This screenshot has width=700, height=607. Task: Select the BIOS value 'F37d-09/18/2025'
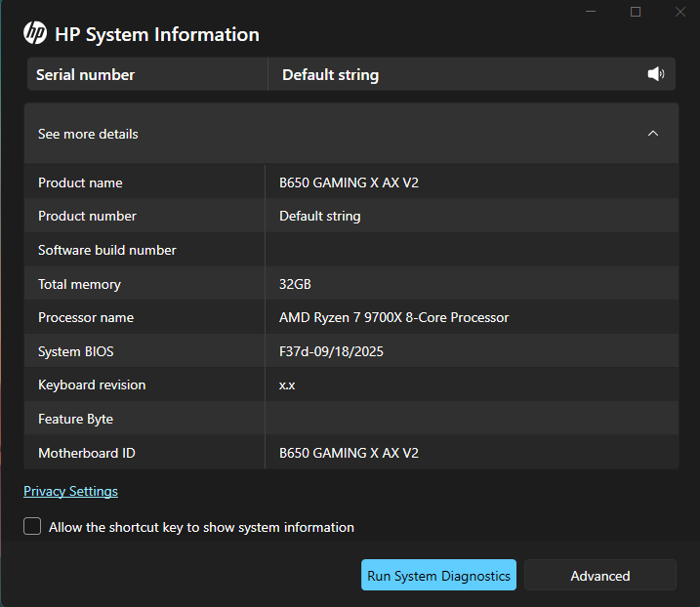[x=331, y=351]
